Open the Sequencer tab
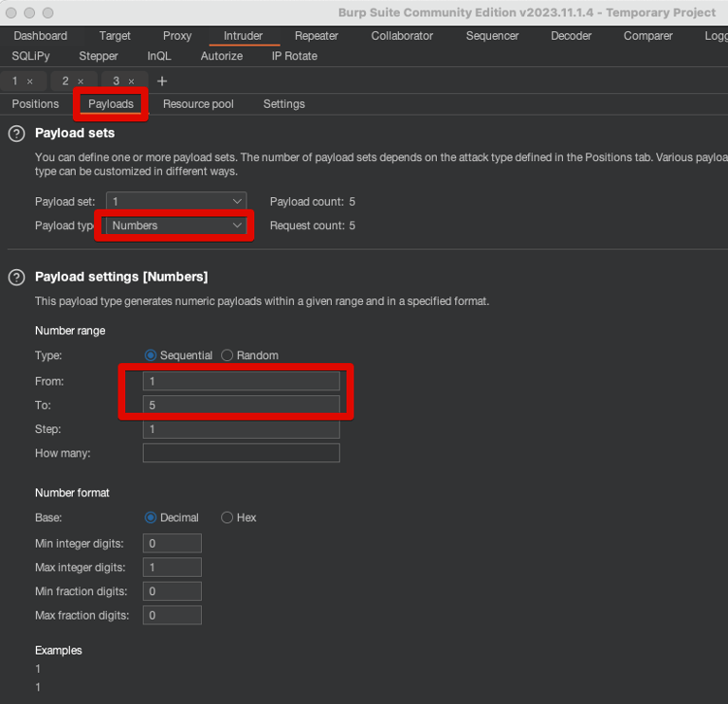 pos(492,36)
